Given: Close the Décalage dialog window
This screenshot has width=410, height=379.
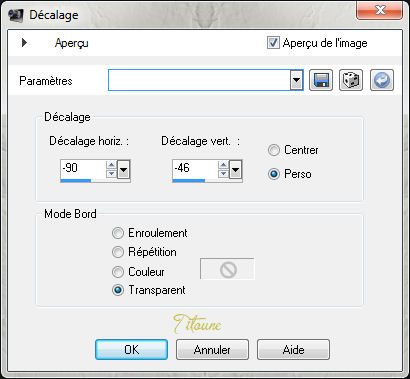Looking at the screenshot, I should click(x=379, y=10).
